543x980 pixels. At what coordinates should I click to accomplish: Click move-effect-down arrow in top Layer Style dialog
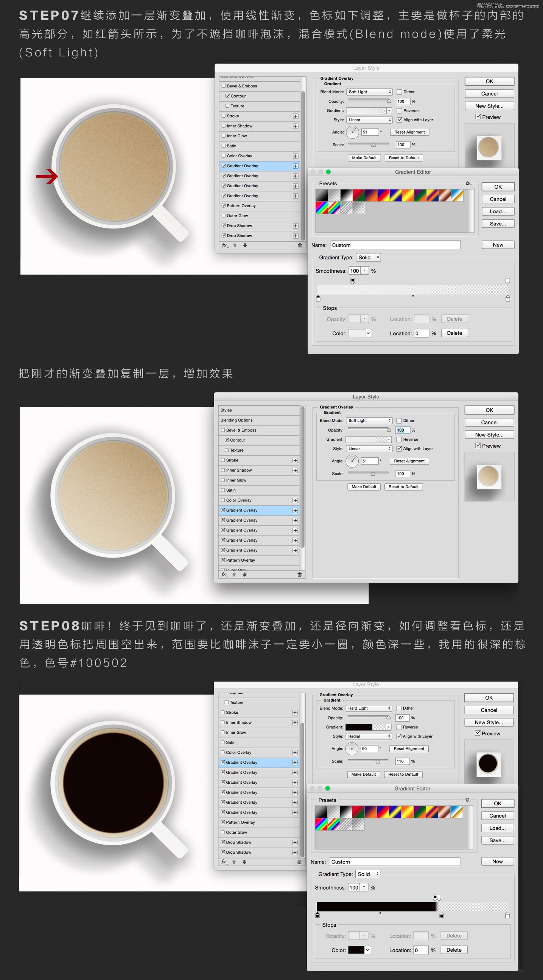(245, 245)
